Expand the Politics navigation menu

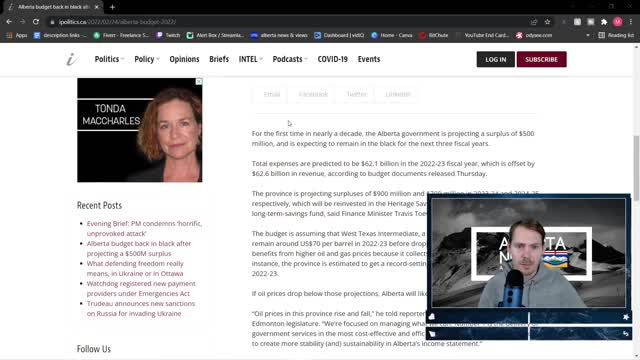click(109, 59)
